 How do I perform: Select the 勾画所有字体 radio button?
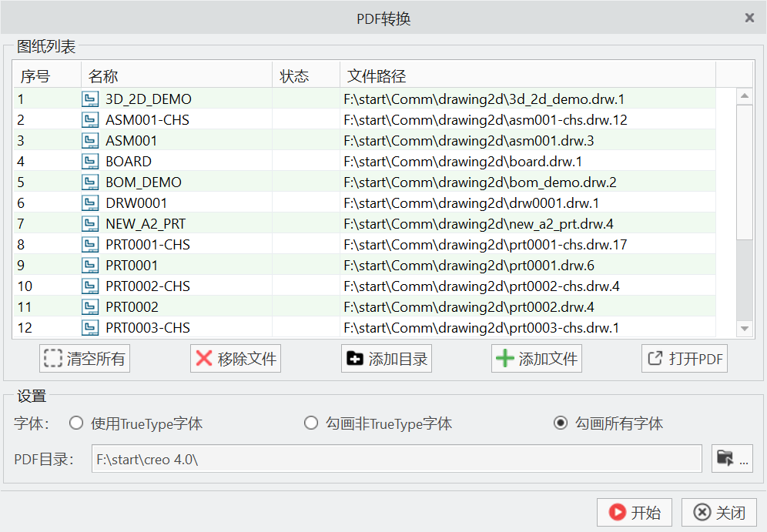coord(561,423)
